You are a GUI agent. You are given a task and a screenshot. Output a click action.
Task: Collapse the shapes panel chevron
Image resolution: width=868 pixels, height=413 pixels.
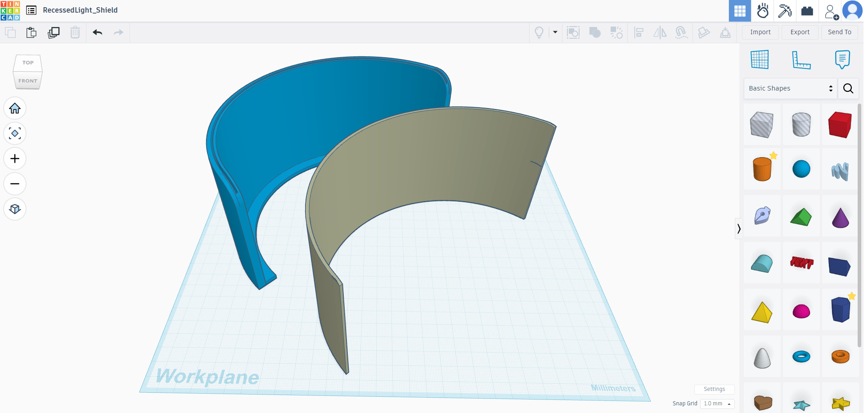(x=738, y=229)
